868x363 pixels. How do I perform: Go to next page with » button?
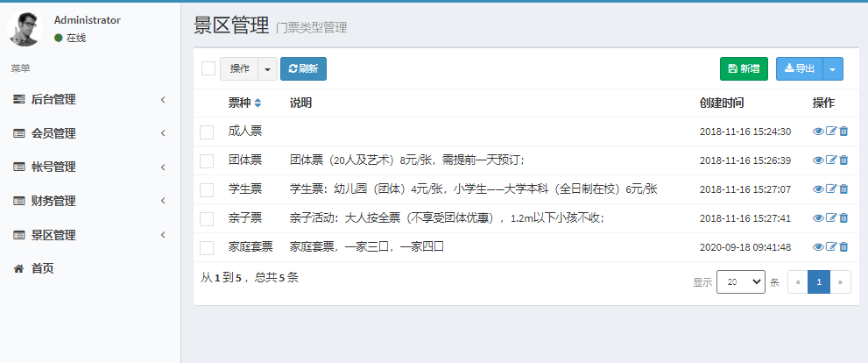(841, 282)
